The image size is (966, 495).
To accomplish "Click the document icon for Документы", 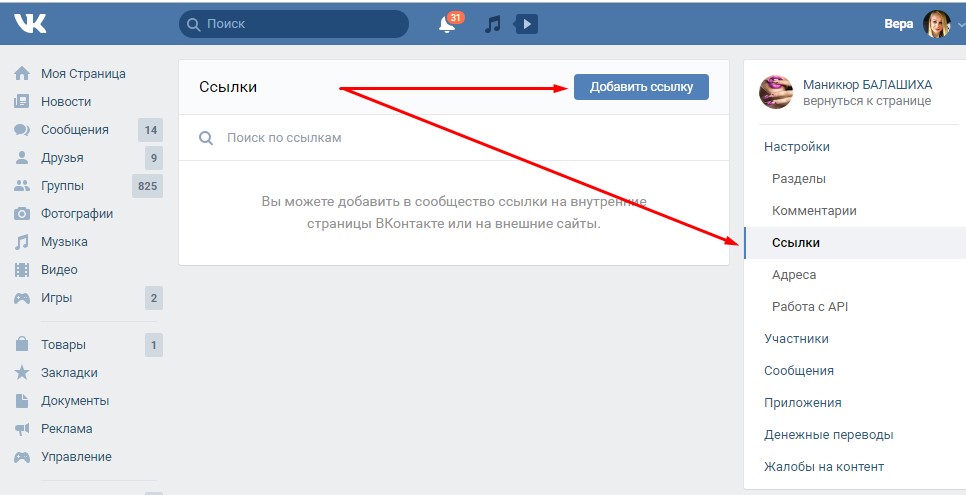I will pyautogui.click(x=22, y=401).
